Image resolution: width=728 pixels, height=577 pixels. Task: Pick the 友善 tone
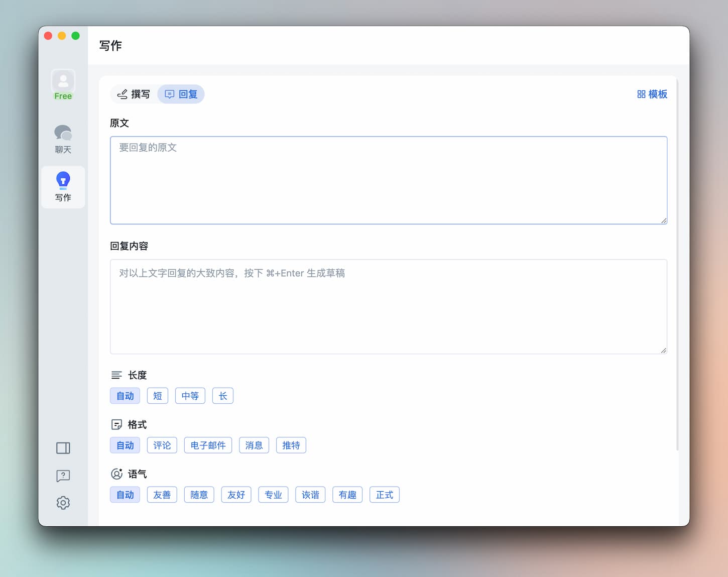click(162, 495)
